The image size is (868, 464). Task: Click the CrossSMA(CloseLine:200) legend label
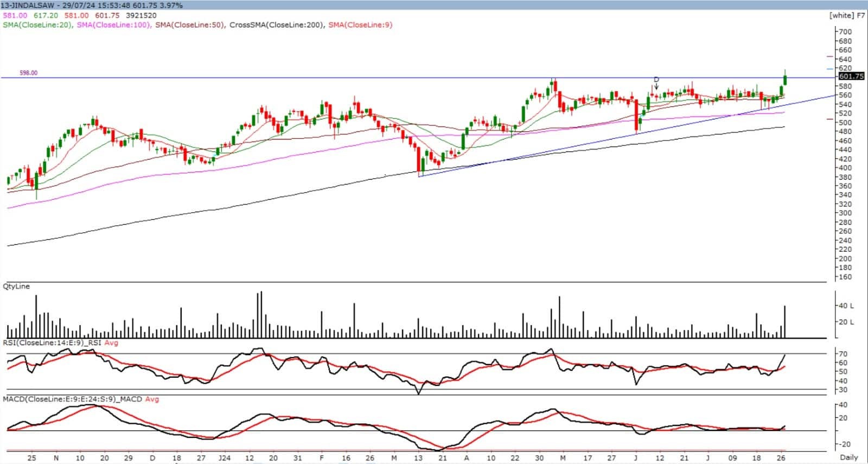277,25
